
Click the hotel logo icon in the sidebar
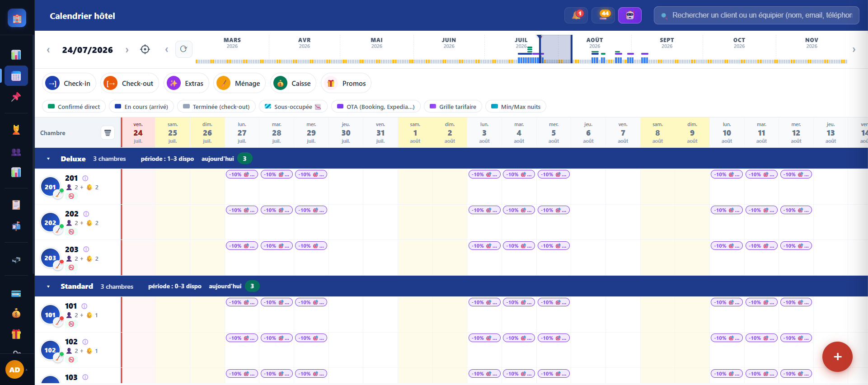[x=17, y=18]
